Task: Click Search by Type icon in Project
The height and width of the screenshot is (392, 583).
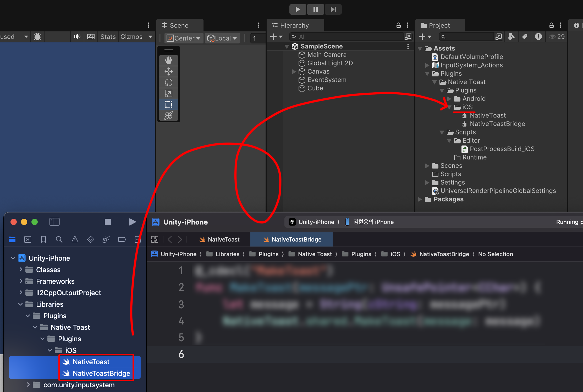Action: pyautogui.click(x=511, y=37)
